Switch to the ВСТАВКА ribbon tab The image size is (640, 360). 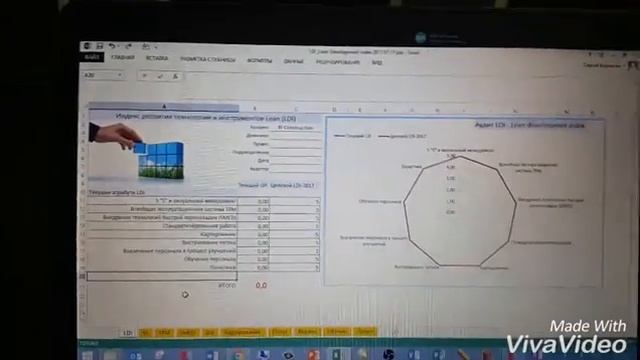(157, 58)
